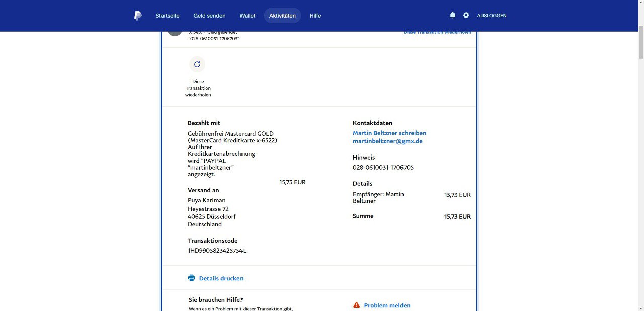Viewport: 644px width, 311px height.
Task: Click the scrollbar up arrow
Action: [640, 3]
